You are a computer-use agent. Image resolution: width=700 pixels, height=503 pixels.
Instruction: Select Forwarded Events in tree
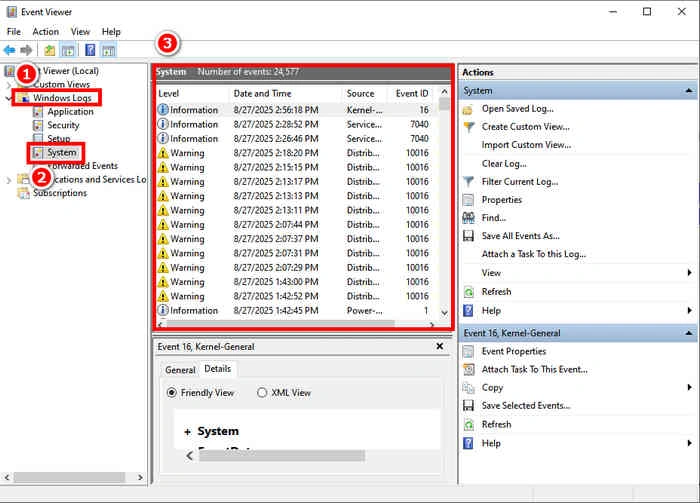tap(83, 166)
